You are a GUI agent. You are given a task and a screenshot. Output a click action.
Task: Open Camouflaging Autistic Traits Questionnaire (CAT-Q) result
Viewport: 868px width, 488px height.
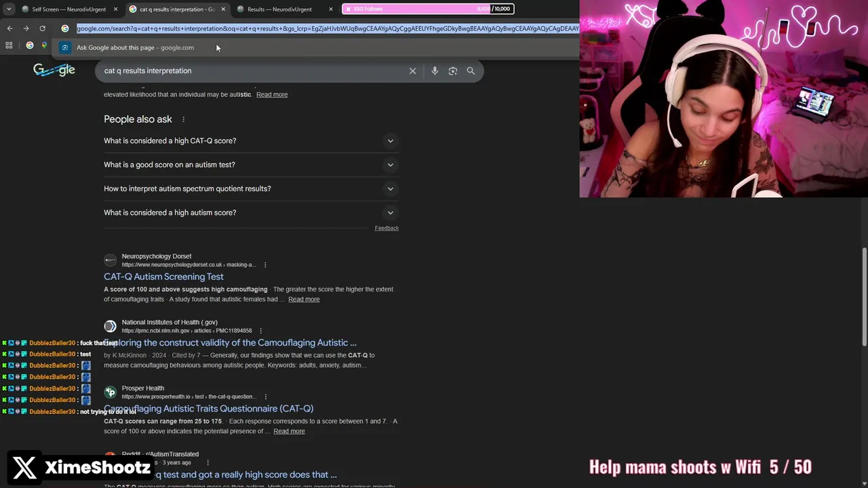[x=208, y=409]
